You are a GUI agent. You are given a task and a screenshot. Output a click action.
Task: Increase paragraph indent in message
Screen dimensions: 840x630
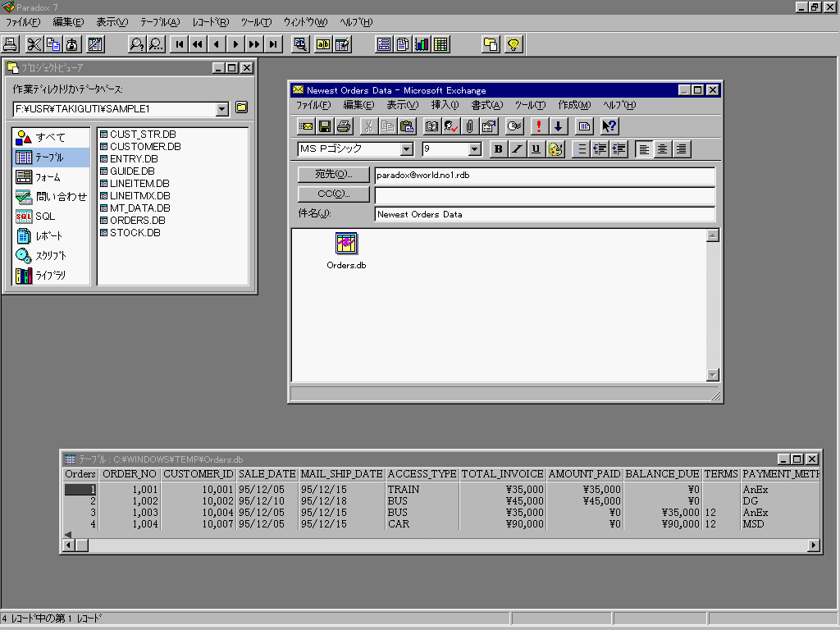(619, 149)
